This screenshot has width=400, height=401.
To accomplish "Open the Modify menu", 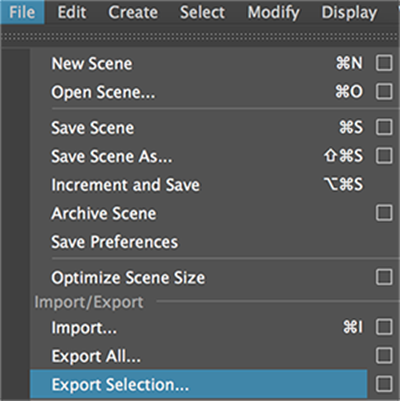I will point(274,12).
